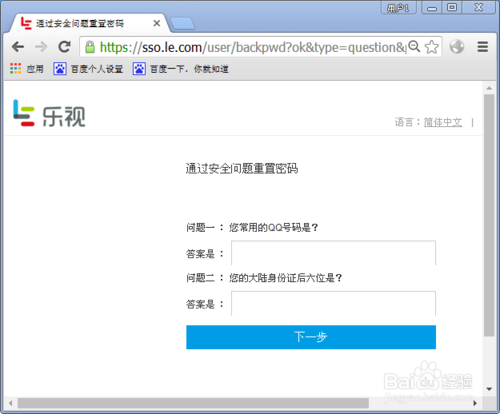Click the globe extension icon

(x=457, y=46)
